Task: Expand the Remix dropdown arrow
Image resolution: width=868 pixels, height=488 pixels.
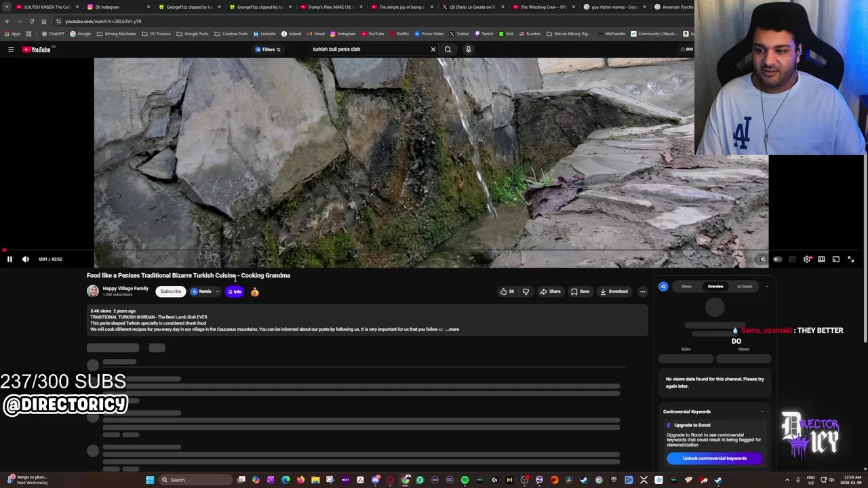Action: point(217,291)
